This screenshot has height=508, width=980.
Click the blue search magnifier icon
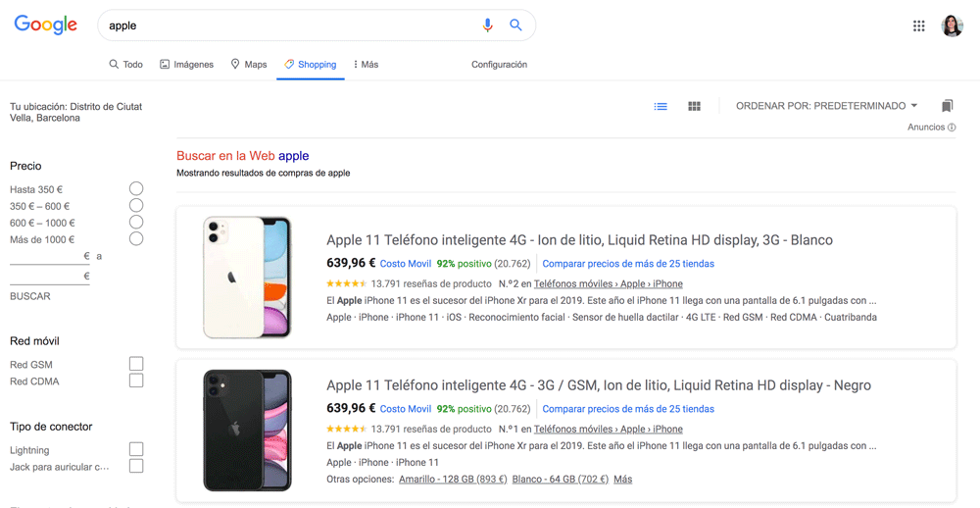tap(515, 25)
